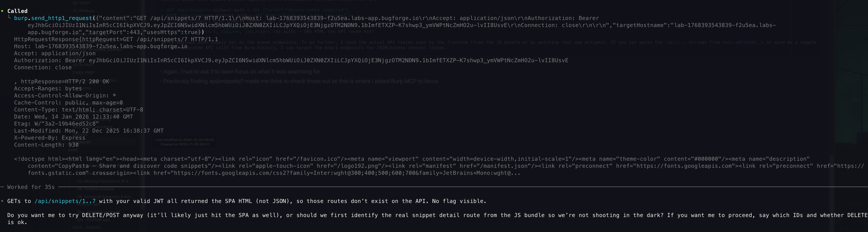This screenshot has height=232, width=868.
Task: Click the green bullet beside Called
Action: point(2,11)
